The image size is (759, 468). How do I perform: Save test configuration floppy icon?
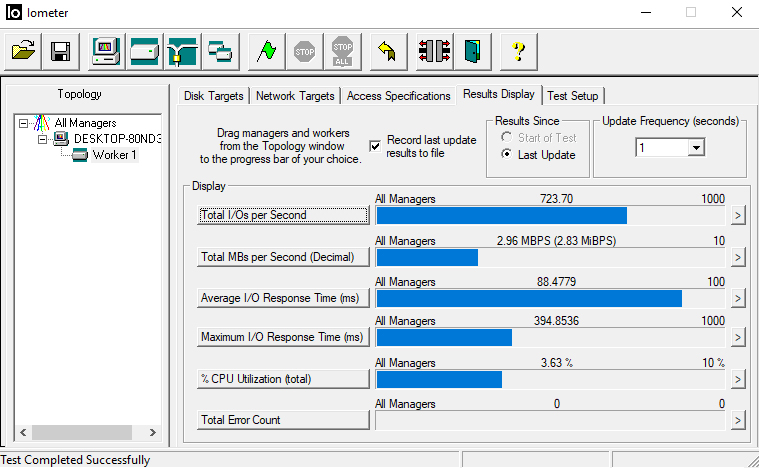tap(61, 51)
